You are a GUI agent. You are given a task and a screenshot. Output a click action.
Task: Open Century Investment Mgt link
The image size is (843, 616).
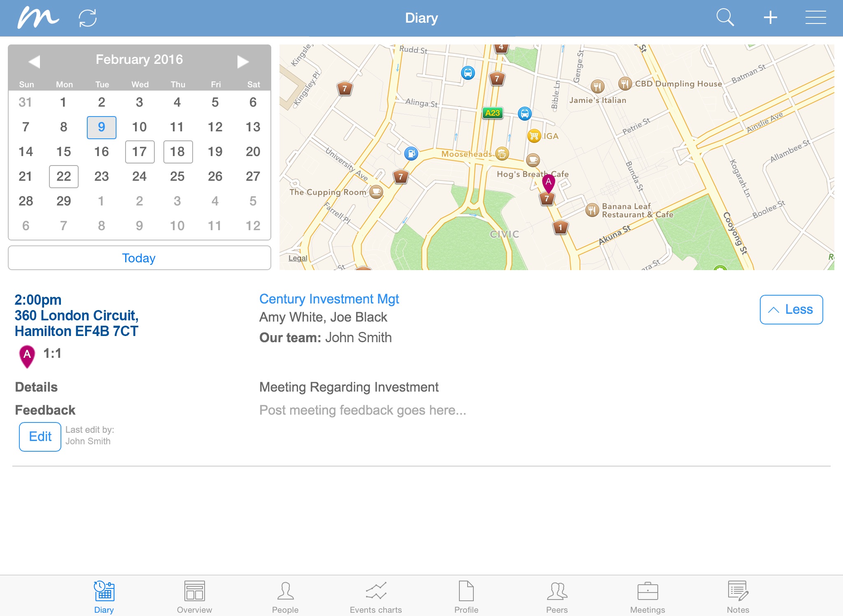pyautogui.click(x=329, y=299)
